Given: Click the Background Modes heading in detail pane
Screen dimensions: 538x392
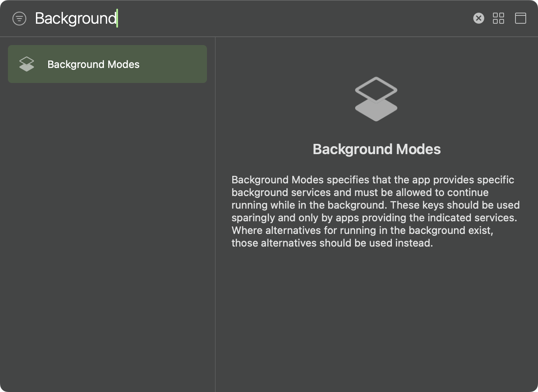Looking at the screenshot, I should pyautogui.click(x=376, y=149).
